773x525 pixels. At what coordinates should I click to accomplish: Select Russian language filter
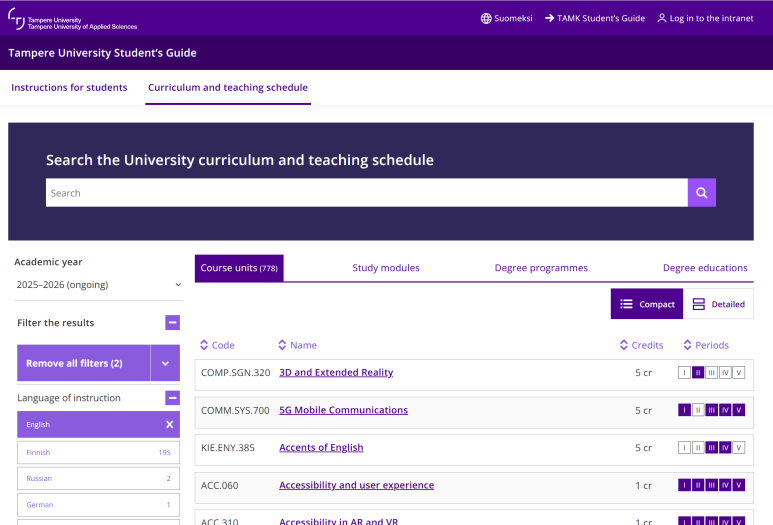pyautogui.click(x=99, y=479)
